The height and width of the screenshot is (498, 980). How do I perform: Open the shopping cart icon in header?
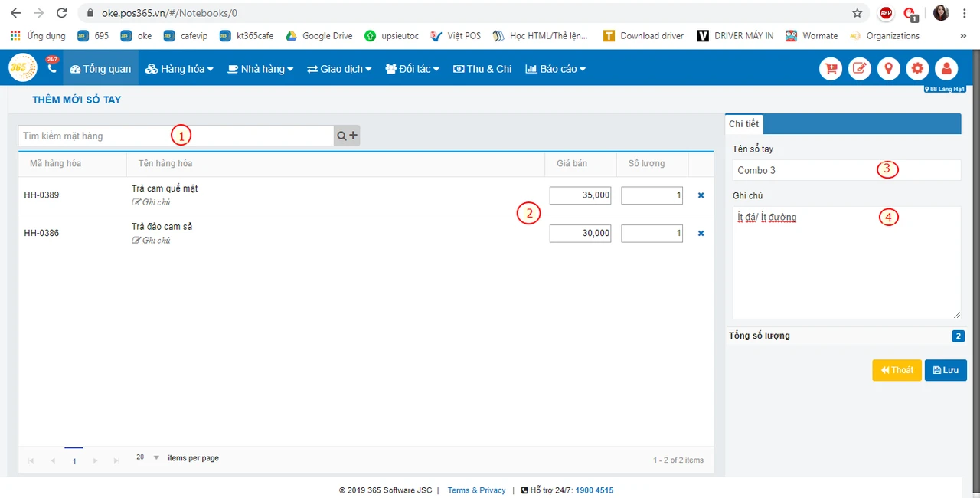click(x=831, y=69)
